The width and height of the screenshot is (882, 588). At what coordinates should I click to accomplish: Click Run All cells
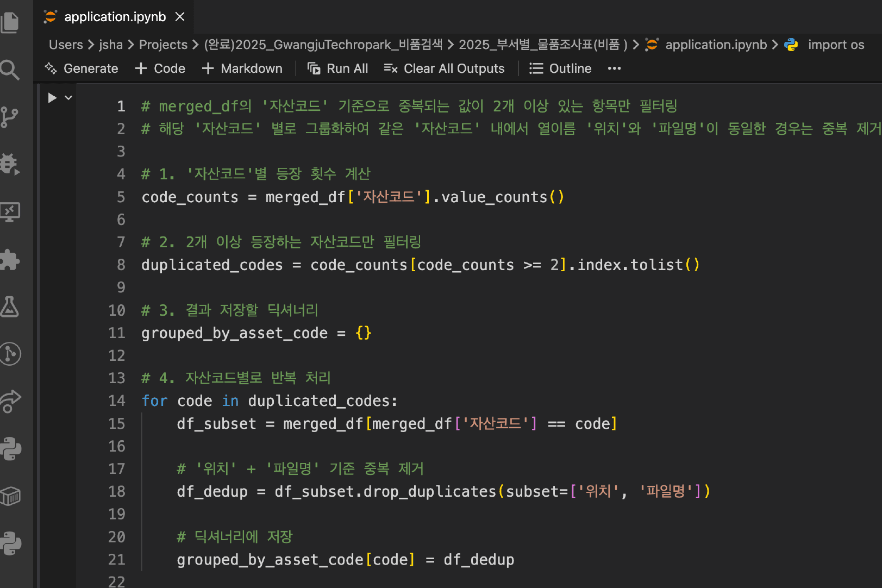click(338, 68)
